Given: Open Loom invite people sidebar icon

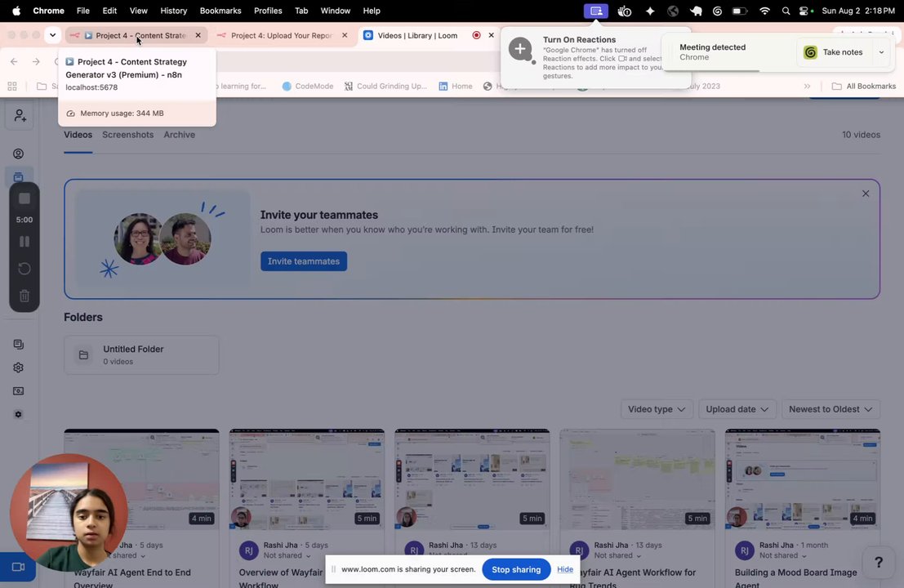Looking at the screenshot, I should pos(20,116).
